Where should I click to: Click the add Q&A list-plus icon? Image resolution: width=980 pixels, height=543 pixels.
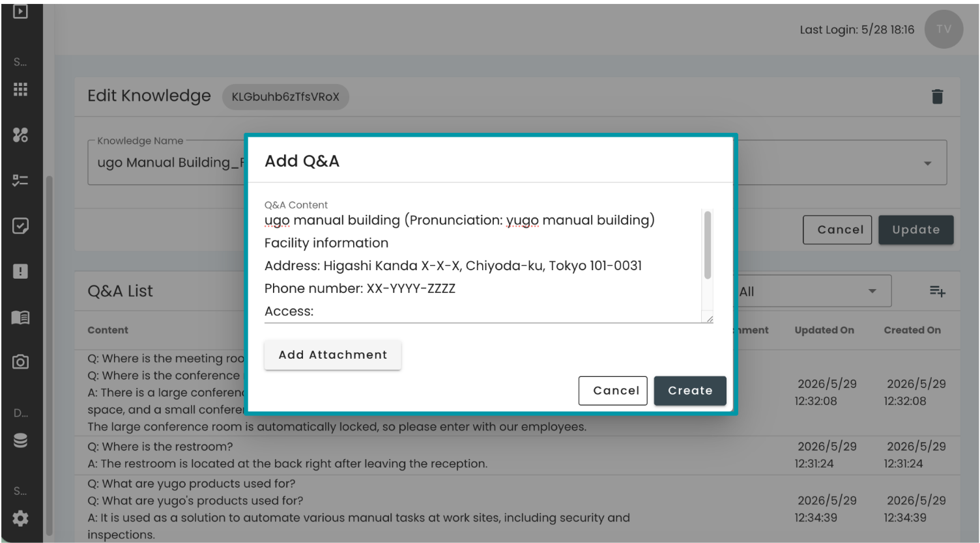coord(937,291)
